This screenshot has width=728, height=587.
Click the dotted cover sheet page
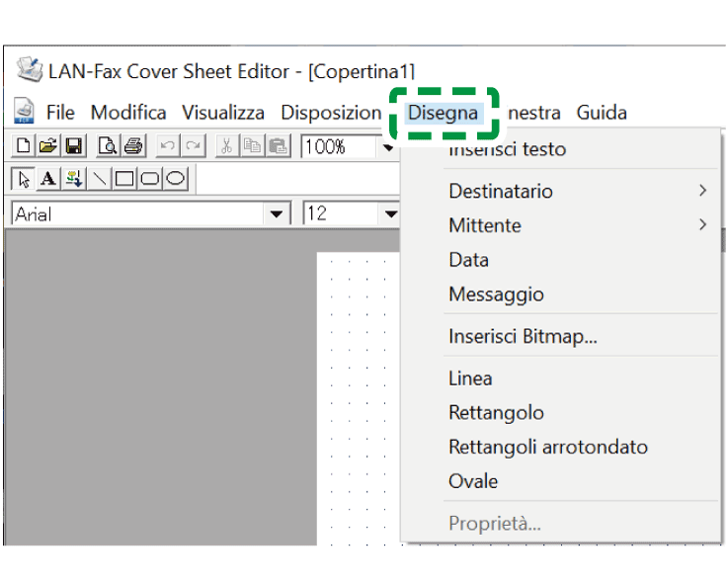(359, 398)
